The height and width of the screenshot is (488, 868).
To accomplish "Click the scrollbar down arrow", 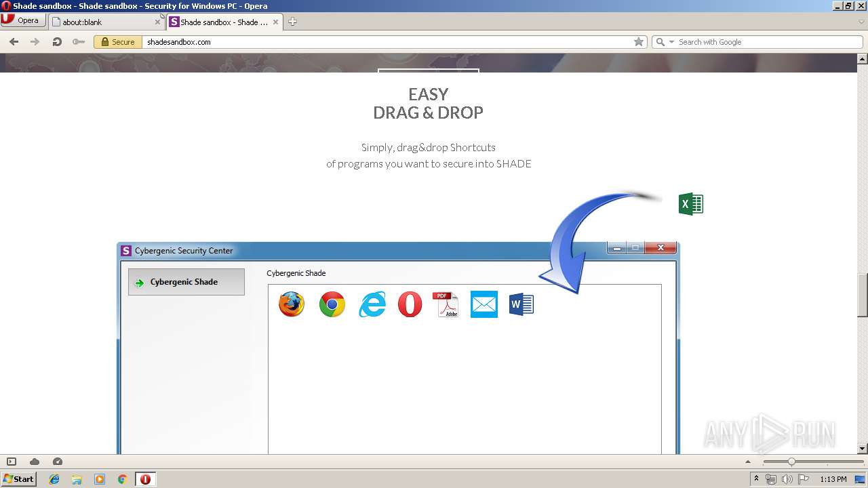I will pyautogui.click(x=863, y=448).
